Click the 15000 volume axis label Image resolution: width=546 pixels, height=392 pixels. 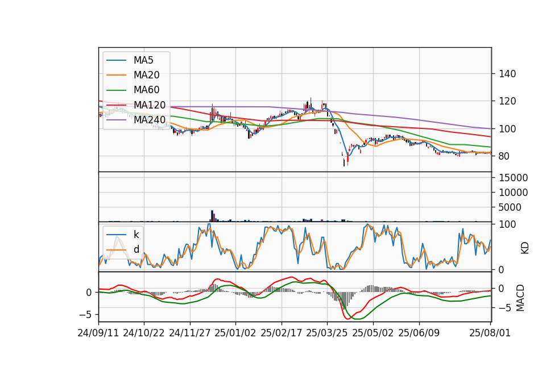coord(513,178)
